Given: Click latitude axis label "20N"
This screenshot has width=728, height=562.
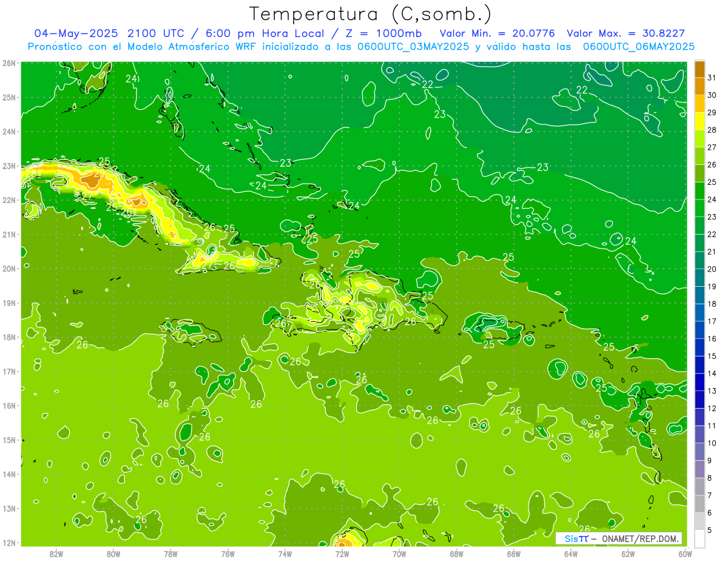Looking at the screenshot, I should [9, 269].
